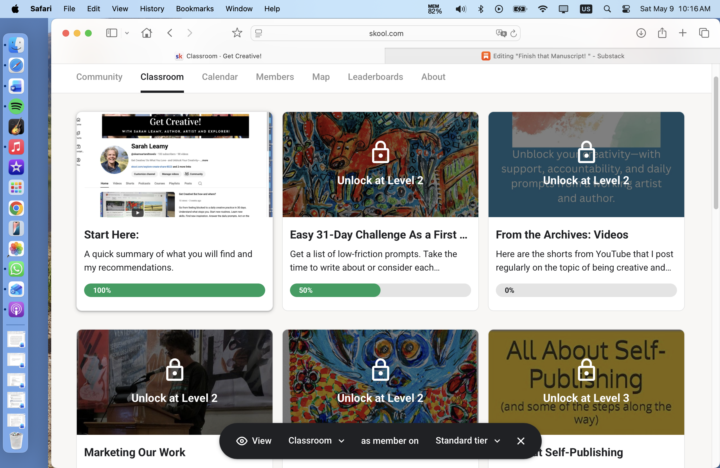Go to Safari home page icon
The image size is (720, 468).
(x=146, y=33)
